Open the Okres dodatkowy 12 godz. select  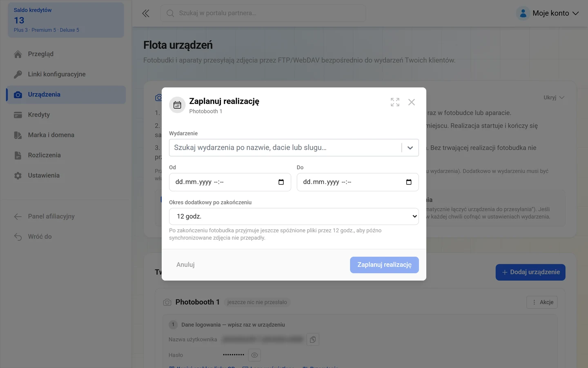tap(294, 216)
